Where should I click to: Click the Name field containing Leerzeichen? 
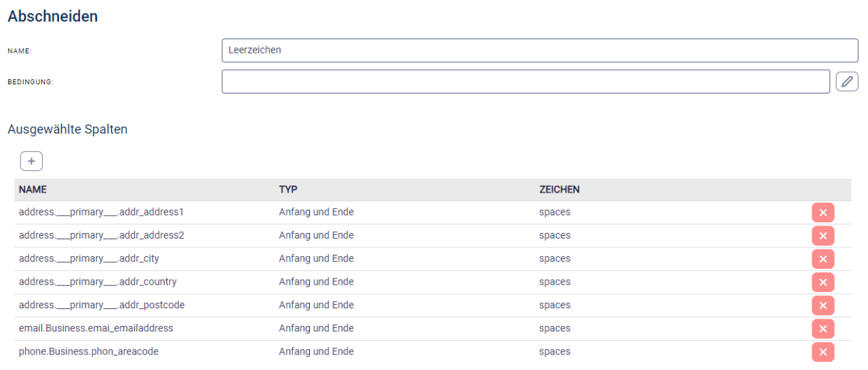[x=539, y=50]
